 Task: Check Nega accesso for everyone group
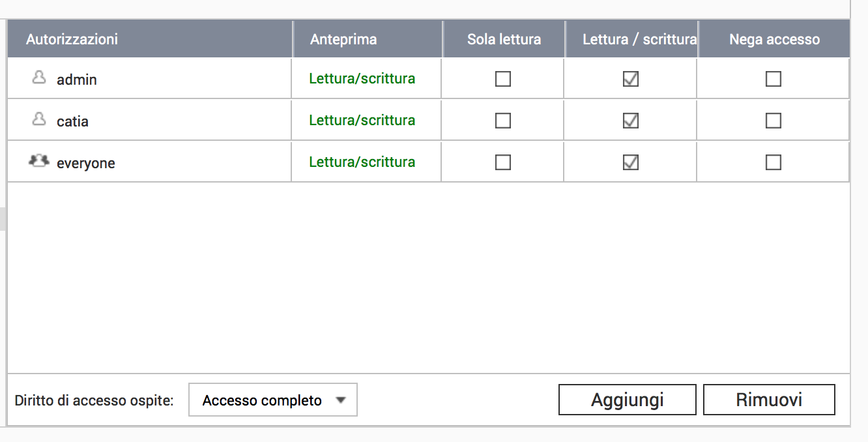pyautogui.click(x=774, y=162)
